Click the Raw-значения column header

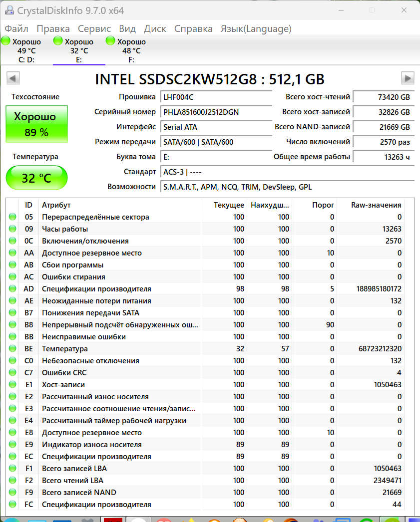[x=376, y=205]
